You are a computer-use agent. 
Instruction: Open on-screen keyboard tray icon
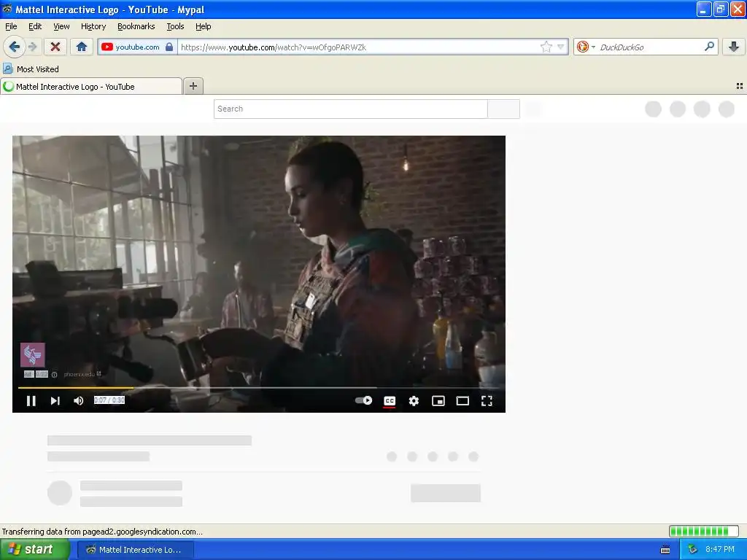(665, 550)
